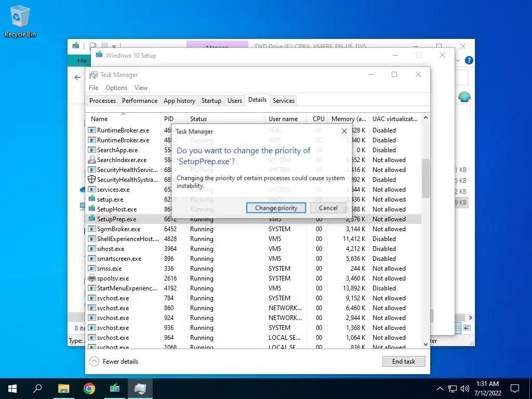Sort by the User name column header
532x399 pixels.
[286, 119]
